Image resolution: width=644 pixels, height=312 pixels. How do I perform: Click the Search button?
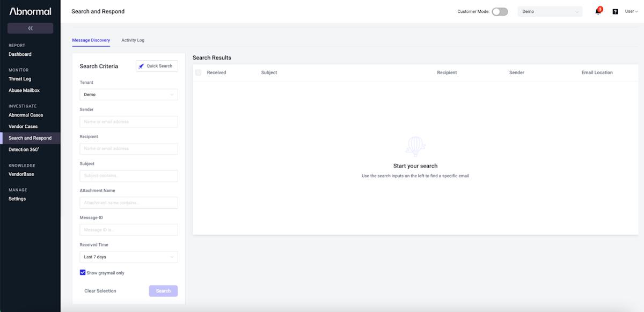coord(163,291)
